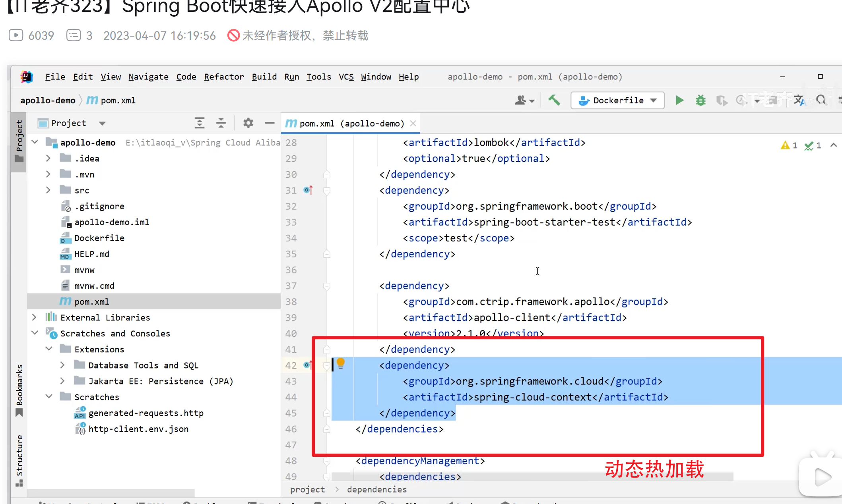Image resolution: width=842 pixels, height=504 pixels.
Task: Toggle the Bookmarks side tool window button
Action: (19, 391)
